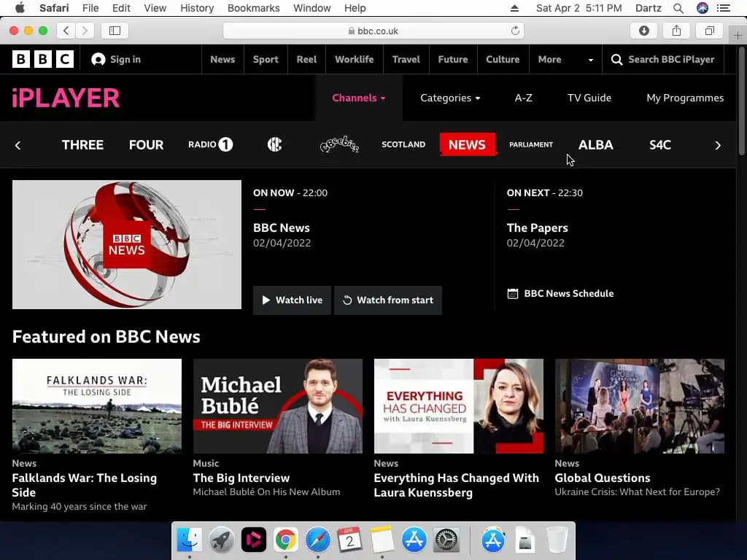The image size is (747, 560).
Task: Open the Future link
Action: pos(453,60)
